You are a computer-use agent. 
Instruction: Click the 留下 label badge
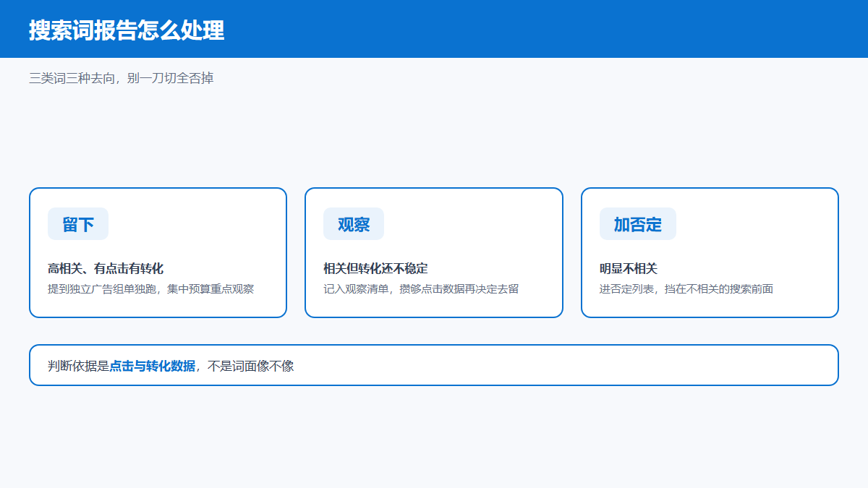78,224
